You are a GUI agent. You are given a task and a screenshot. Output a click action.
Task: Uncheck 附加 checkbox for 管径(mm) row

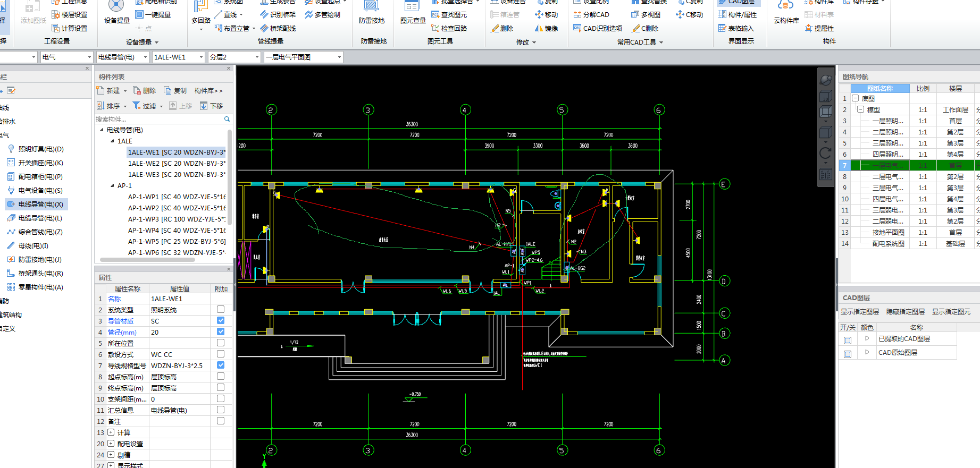point(221,331)
